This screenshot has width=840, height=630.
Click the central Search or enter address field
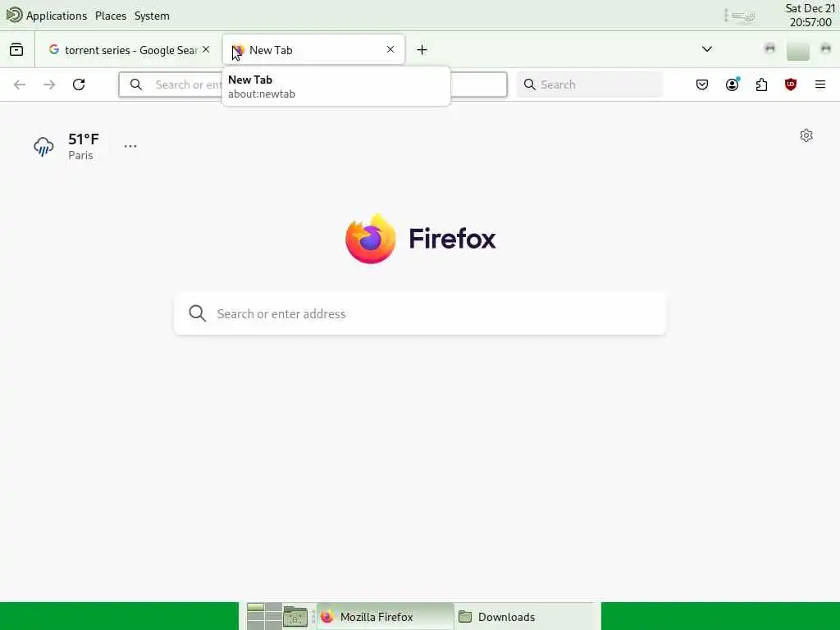coord(420,313)
